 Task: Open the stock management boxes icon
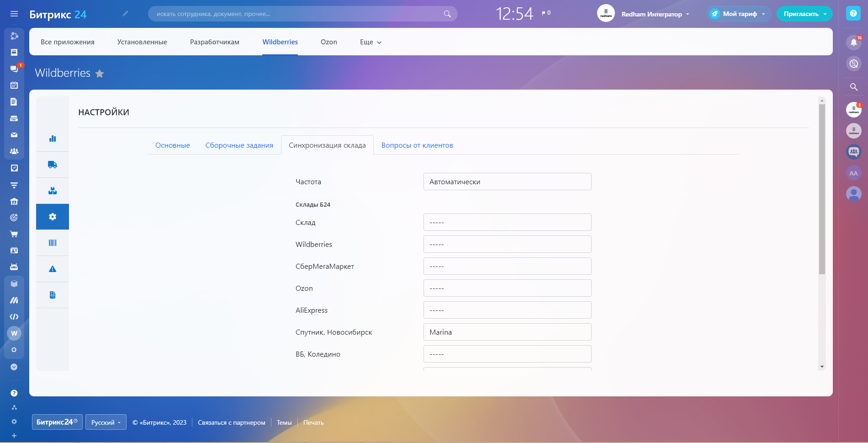click(x=52, y=191)
